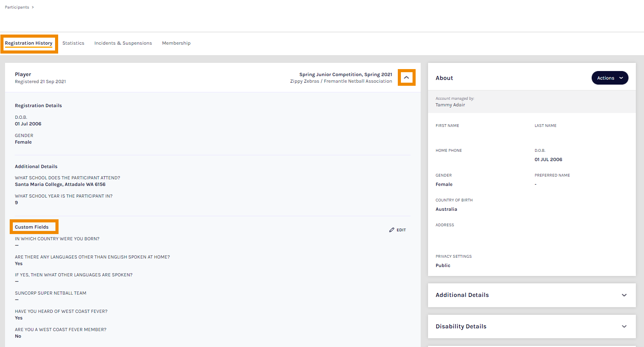The height and width of the screenshot is (347, 644).
Task: Click the breadcrumb arrow after Participants
Action: (33, 7)
